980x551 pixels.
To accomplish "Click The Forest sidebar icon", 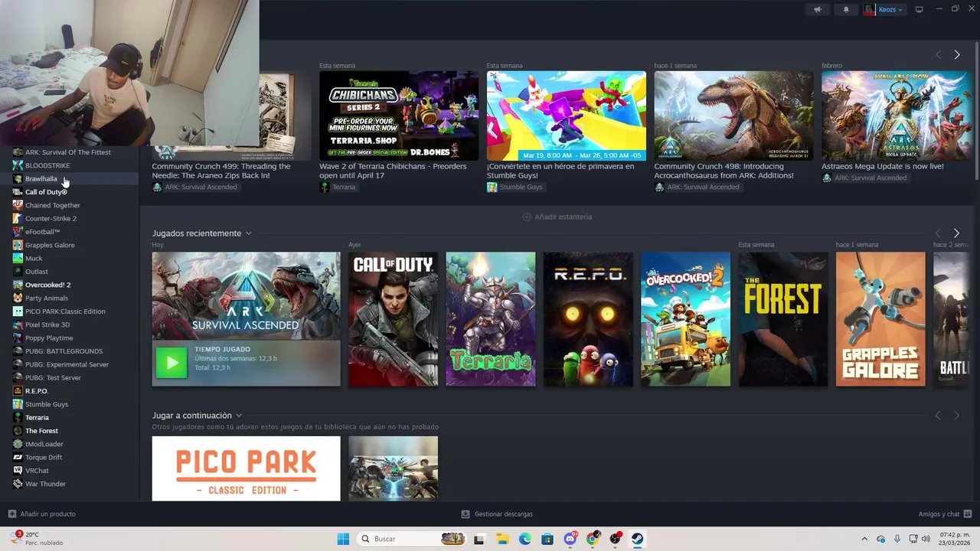I will point(18,431).
